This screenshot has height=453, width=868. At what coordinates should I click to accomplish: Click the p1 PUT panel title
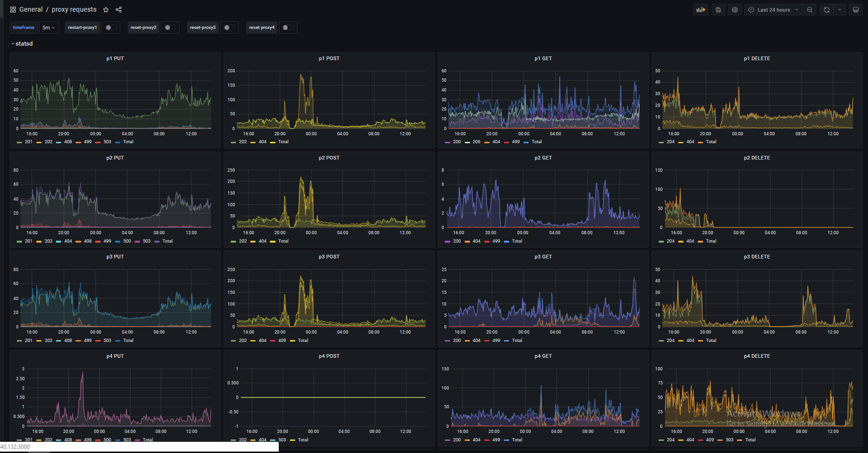(115, 59)
